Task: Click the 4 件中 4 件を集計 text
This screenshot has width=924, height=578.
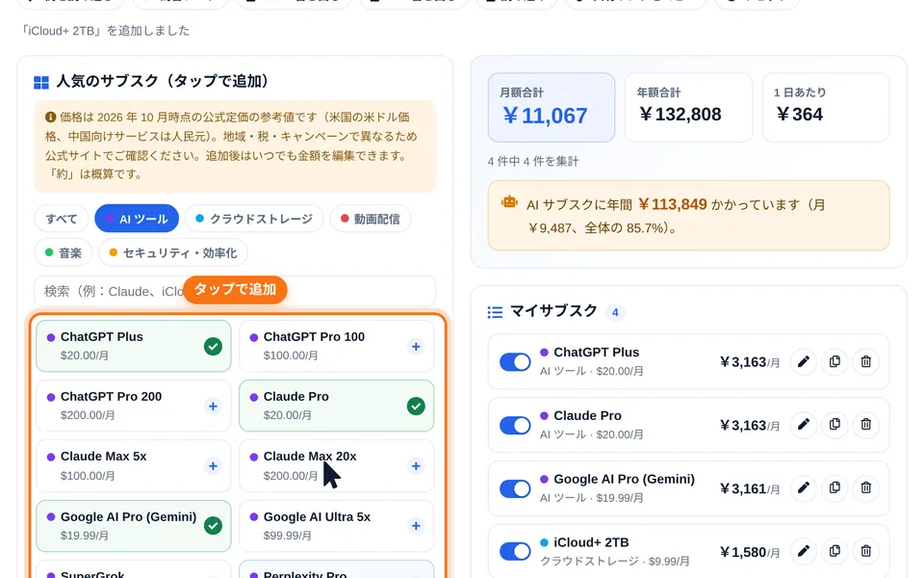Action: tap(533, 161)
